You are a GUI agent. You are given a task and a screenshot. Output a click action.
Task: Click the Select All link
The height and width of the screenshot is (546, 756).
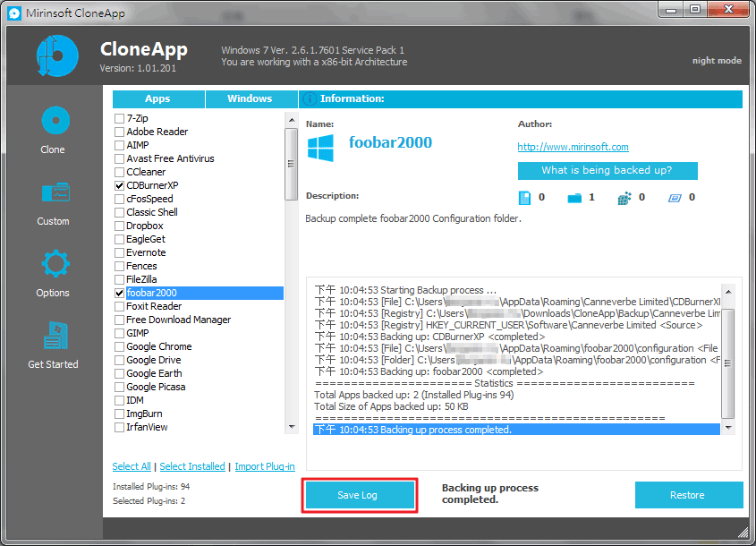click(132, 466)
